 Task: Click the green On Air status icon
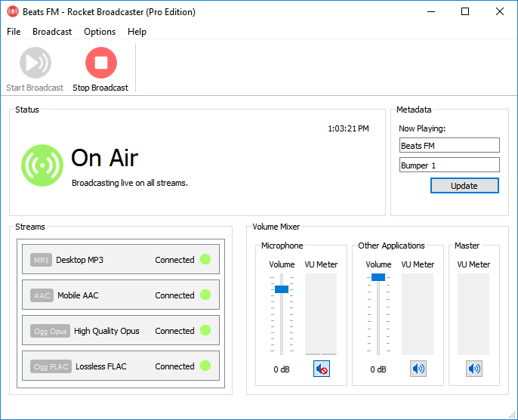42,165
